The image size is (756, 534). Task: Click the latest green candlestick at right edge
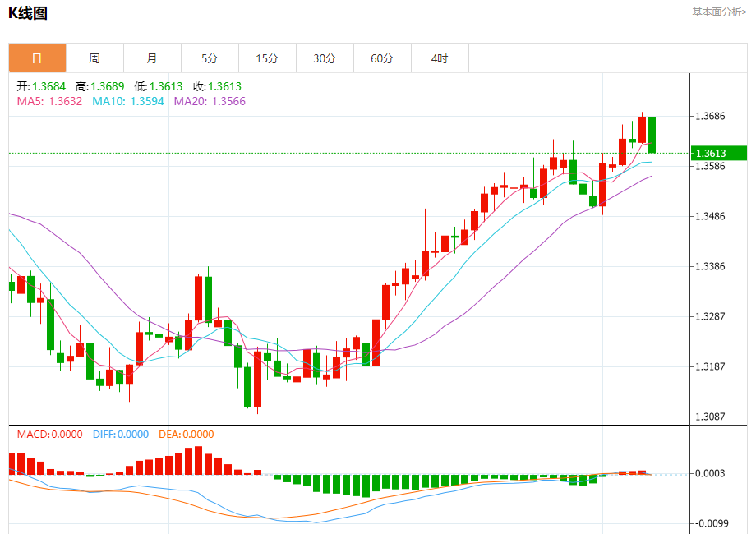coord(652,135)
